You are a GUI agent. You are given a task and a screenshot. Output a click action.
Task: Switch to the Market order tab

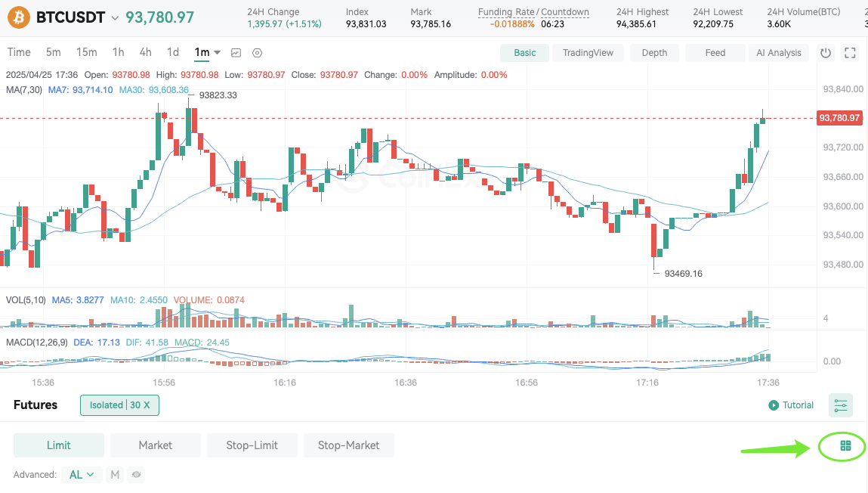155,445
